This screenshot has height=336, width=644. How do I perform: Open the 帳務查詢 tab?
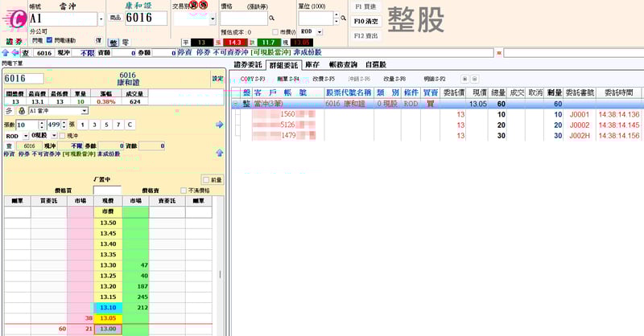pos(347,64)
